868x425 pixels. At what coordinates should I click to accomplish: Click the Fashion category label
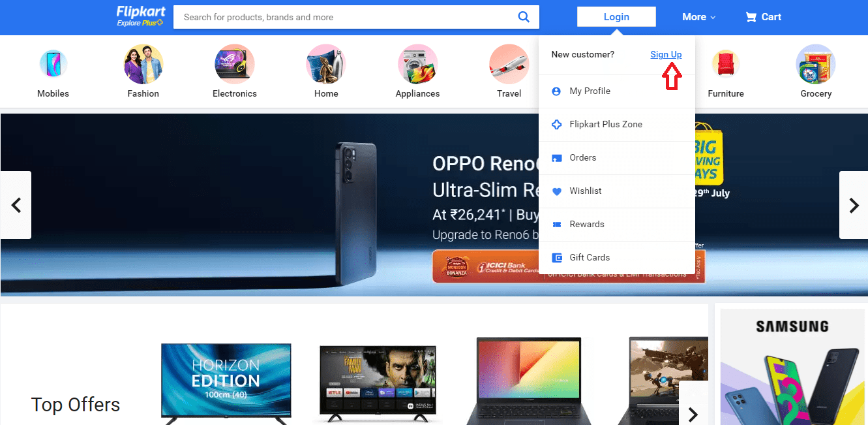tap(143, 93)
